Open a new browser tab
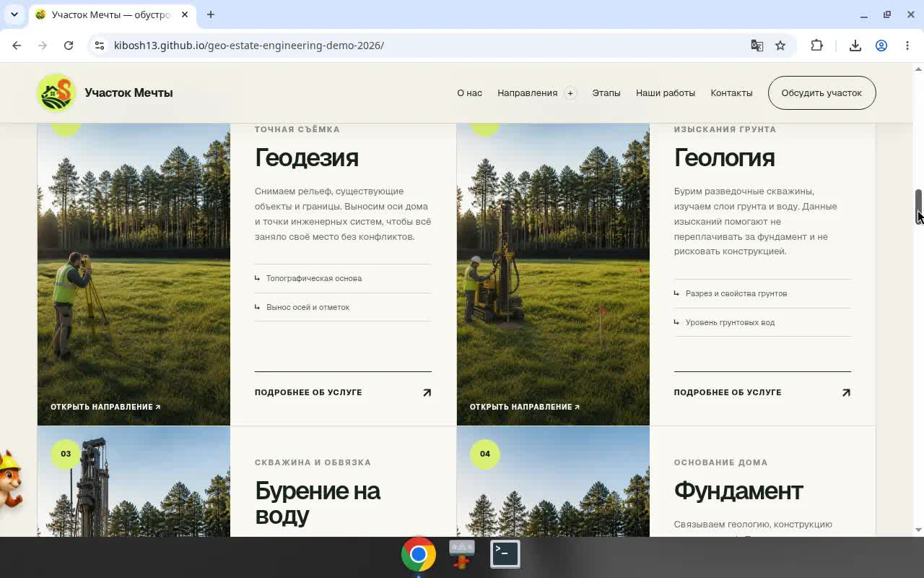The height and width of the screenshot is (578, 924). coord(210,14)
